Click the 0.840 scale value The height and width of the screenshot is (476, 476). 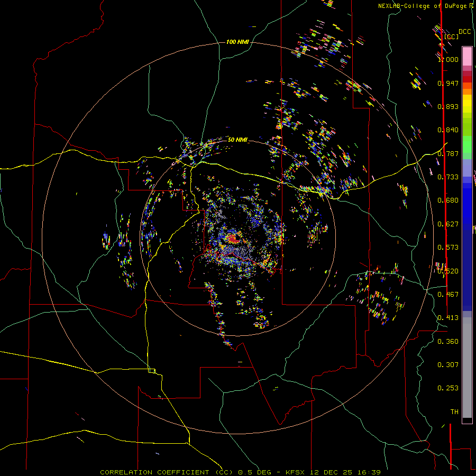point(448,130)
